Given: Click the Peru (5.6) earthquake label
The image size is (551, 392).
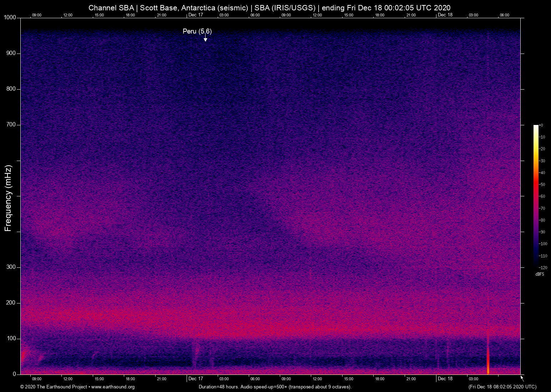Looking at the screenshot, I should coord(197,31).
